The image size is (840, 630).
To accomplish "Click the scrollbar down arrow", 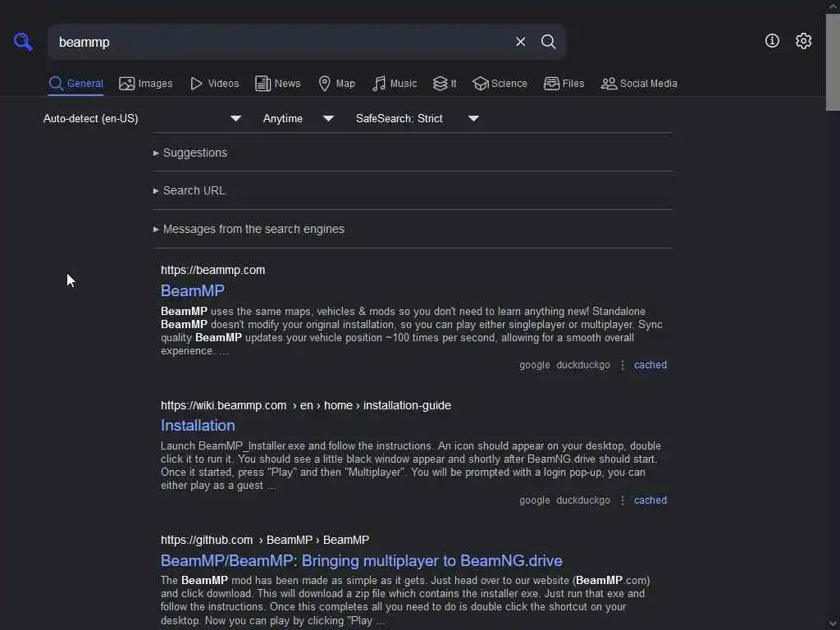I will click(833, 623).
